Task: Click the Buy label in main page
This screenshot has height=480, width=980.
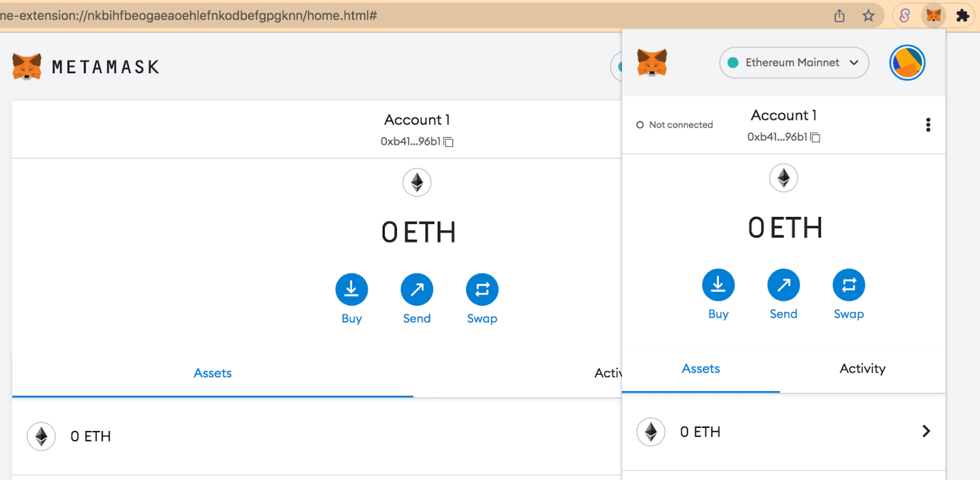Action: 352,319
